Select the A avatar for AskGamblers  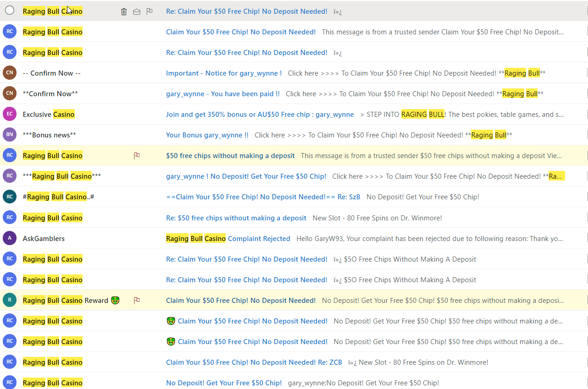[x=10, y=238]
